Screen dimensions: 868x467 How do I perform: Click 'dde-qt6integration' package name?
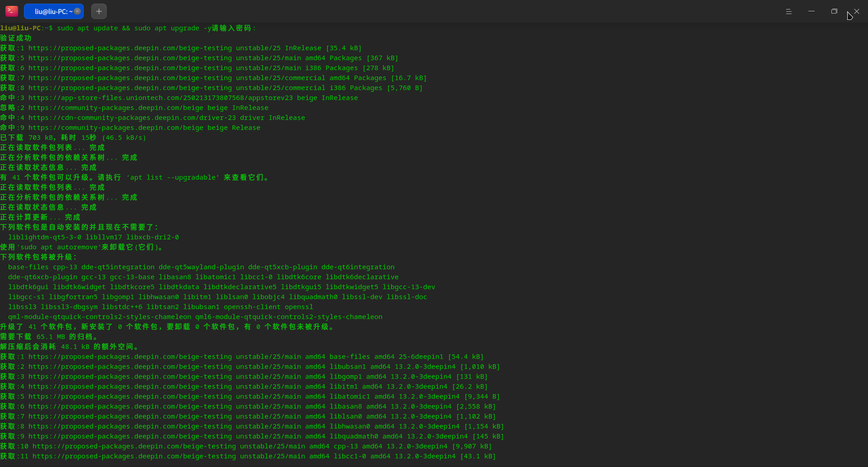point(358,267)
